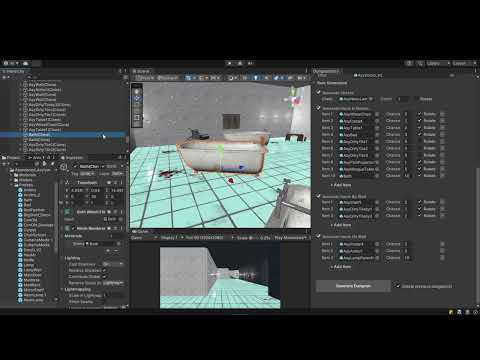Click Add Item under the on-wall items list
This screenshot has width=480, height=360.
tap(341, 267)
